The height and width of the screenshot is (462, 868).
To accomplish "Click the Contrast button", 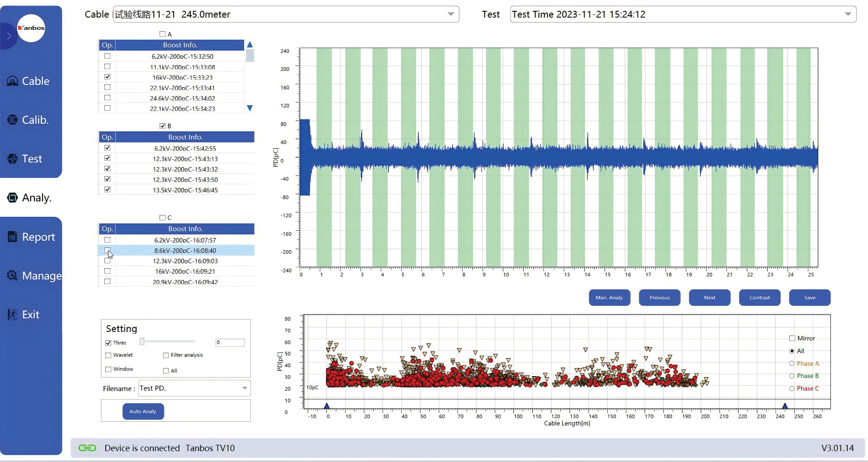I will point(759,298).
